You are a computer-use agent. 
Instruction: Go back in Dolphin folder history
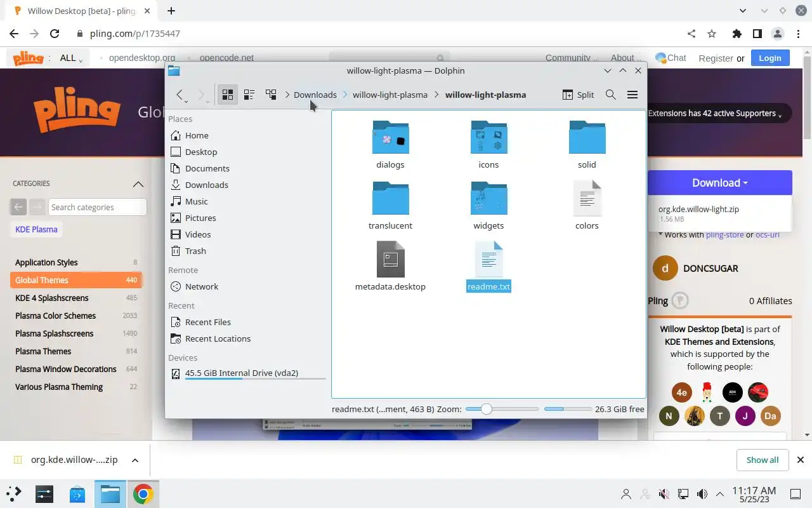pos(180,95)
